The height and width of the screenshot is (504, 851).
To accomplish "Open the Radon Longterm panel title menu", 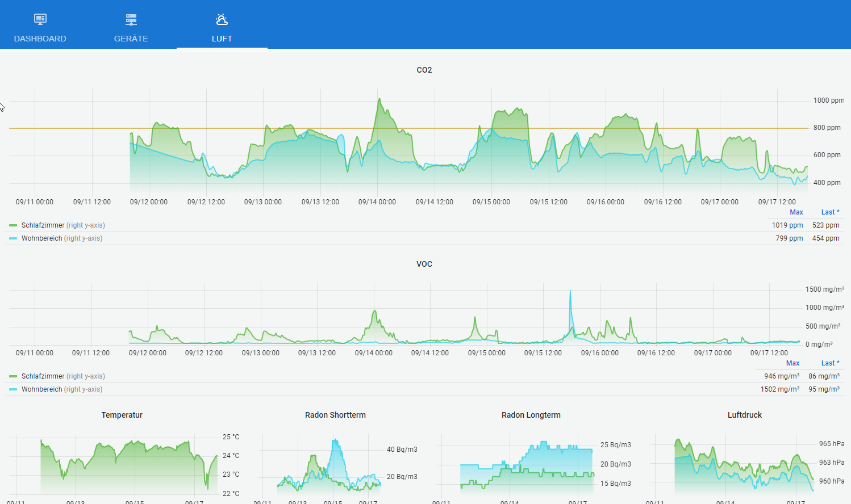I will point(531,415).
